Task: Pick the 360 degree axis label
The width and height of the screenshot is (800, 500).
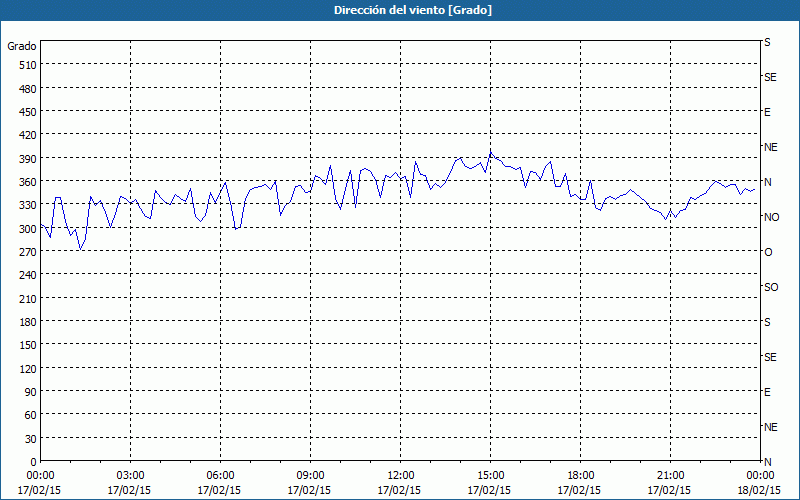Action: pos(28,182)
